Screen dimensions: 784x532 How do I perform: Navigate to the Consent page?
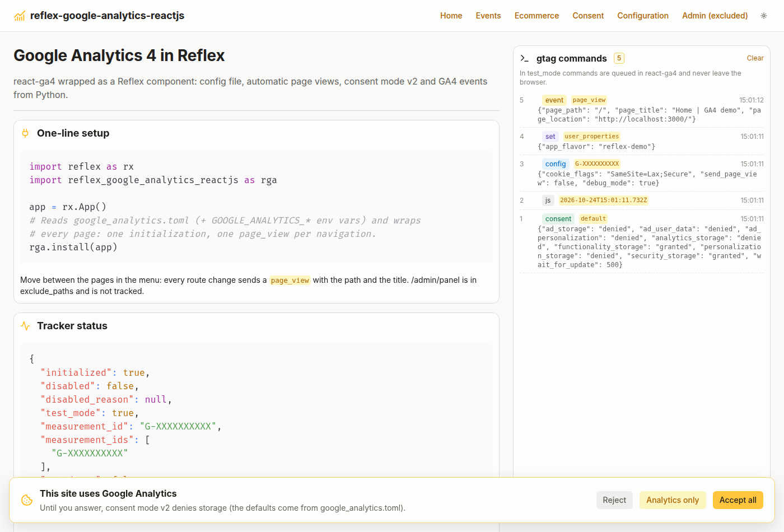(588, 16)
